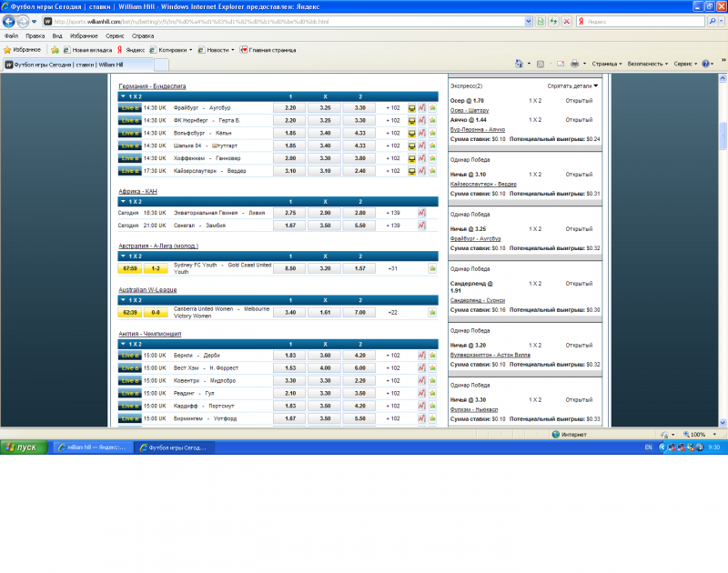The height and width of the screenshot is (573, 728).
Task: Toggle favorite star for Canberra United Women match
Action: 432,313
